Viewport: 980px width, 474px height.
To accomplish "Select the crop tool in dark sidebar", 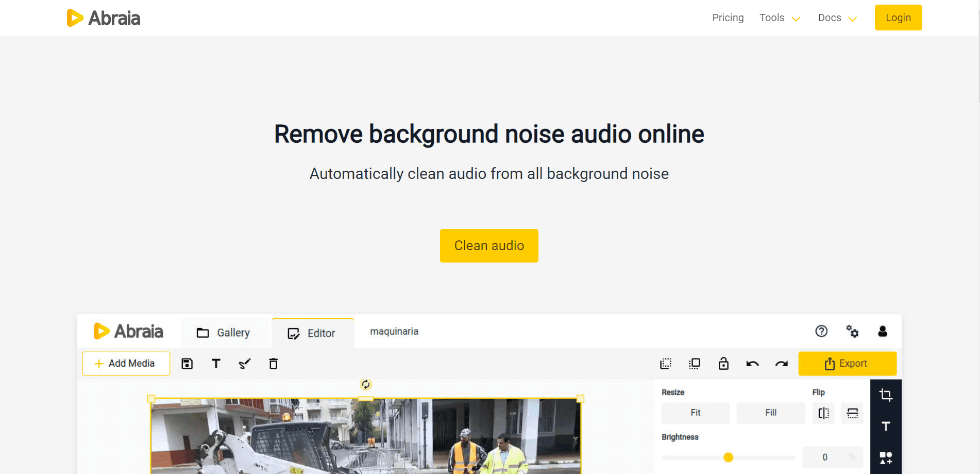I will [x=886, y=395].
